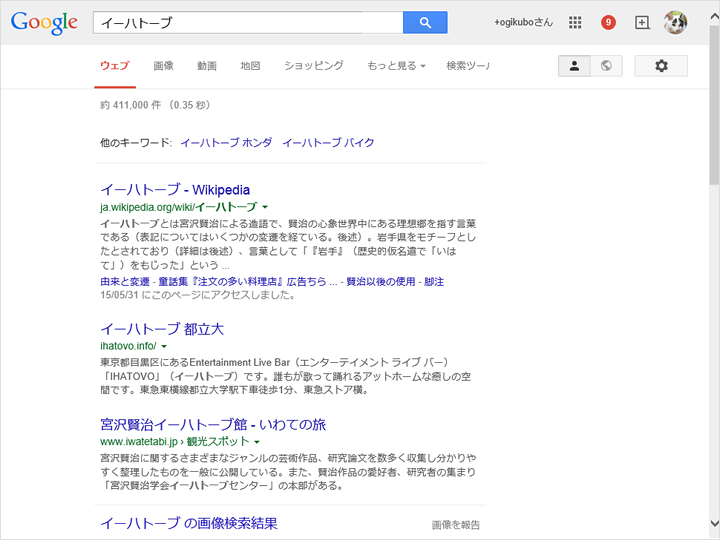Toggle global results globe icon
The height and width of the screenshot is (540, 720).
click(x=606, y=66)
